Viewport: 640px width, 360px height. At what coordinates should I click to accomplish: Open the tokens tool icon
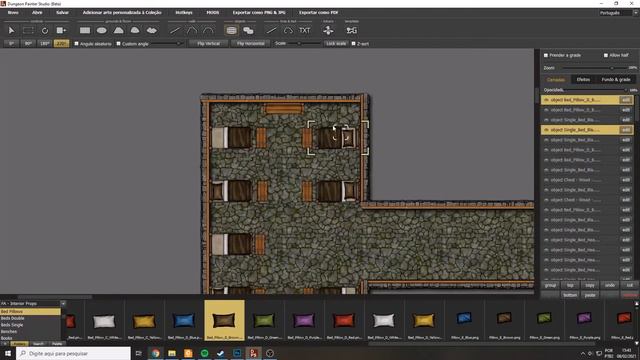(x=328, y=31)
